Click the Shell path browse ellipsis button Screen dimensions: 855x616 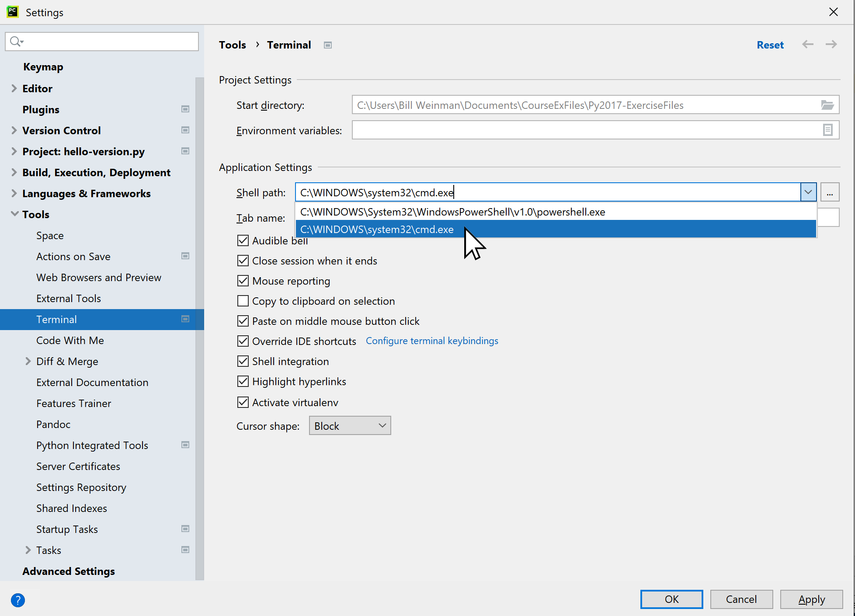click(x=830, y=192)
